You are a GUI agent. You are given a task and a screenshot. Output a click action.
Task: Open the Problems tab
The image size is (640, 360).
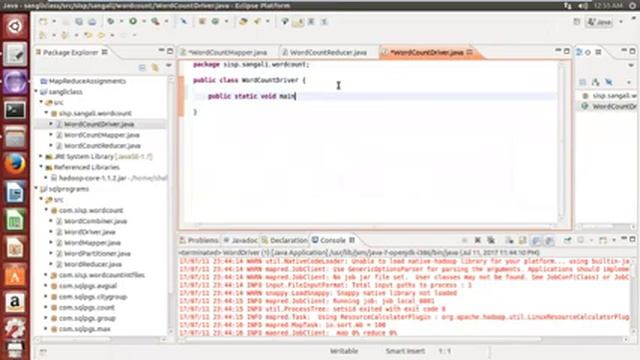pyautogui.click(x=199, y=240)
